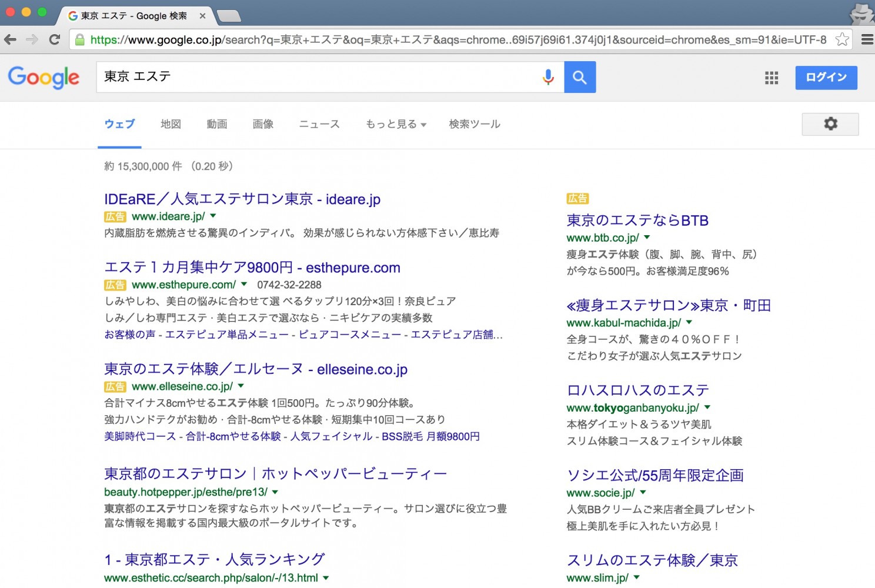The width and height of the screenshot is (875, 588).
Task: Open 痩身エステサロン東京・町田 ad
Action: (669, 305)
